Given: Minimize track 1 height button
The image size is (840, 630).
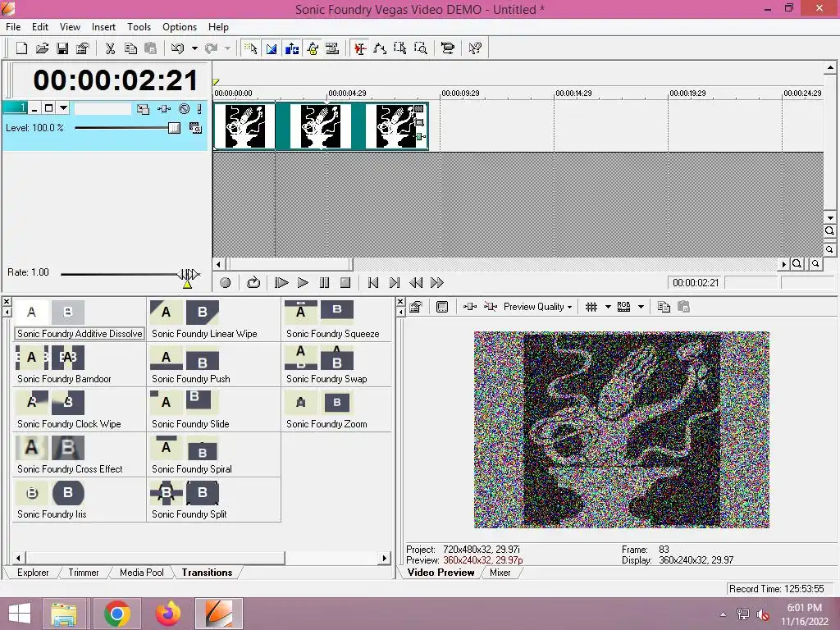Looking at the screenshot, I should (x=34, y=108).
